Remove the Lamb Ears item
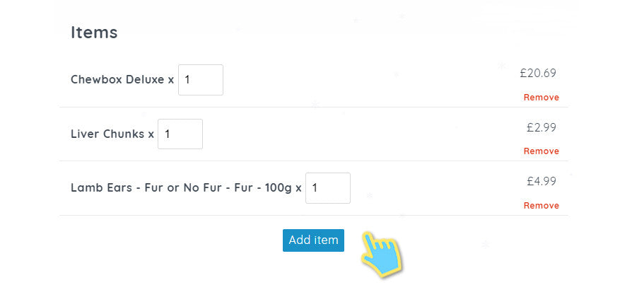Image resolution: width=644 pixels, height=285 pixels. (541, 206)
